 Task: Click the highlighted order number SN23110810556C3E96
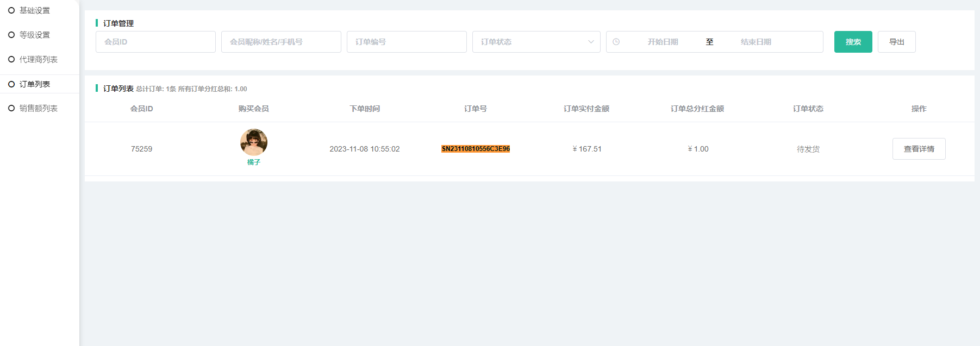[x=476, y=149]
